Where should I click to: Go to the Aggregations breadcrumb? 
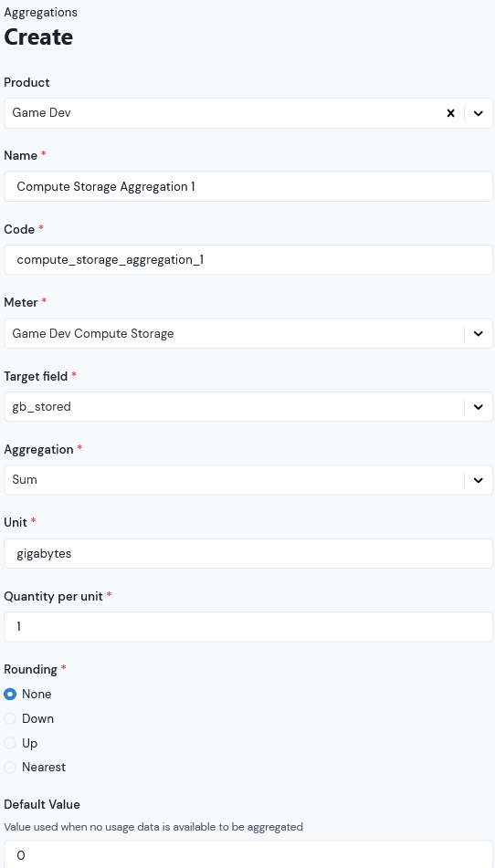pyautogui.click(x=41, y=12)
